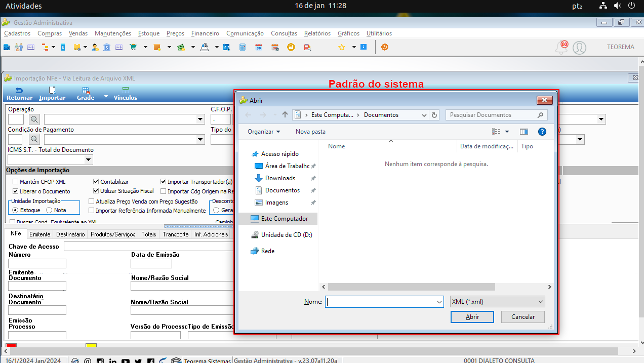Screen dimensions: 644x363
Task: Uncheck the Contabilizar checkbox
Action: pos(96,182)
